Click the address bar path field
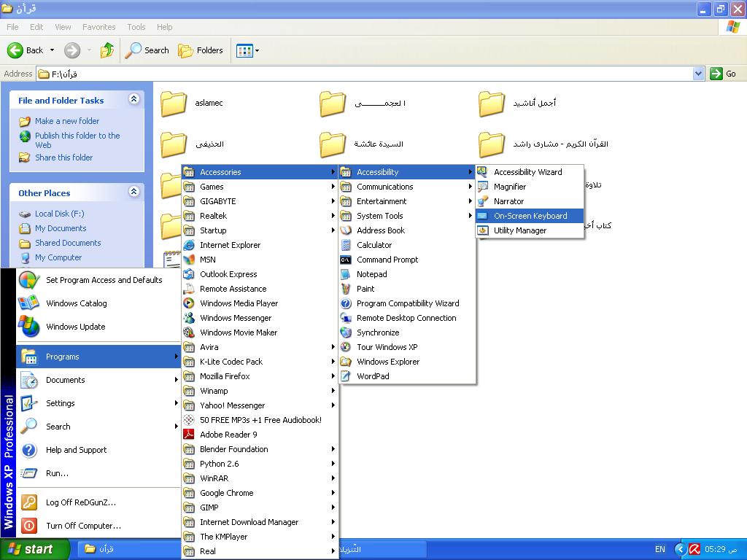The width and height of the screenshot is (747, 560). (365, 74)
